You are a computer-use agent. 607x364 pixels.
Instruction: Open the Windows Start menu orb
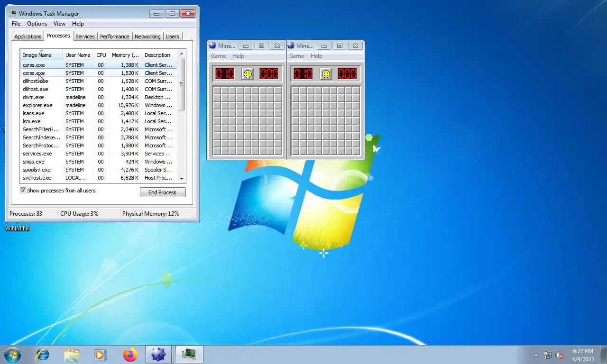13,355
